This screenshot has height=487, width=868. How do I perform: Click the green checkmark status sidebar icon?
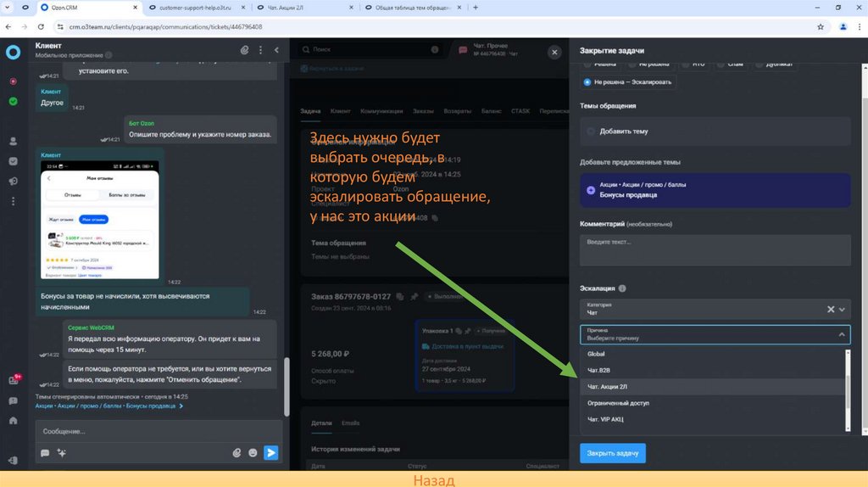14,102
